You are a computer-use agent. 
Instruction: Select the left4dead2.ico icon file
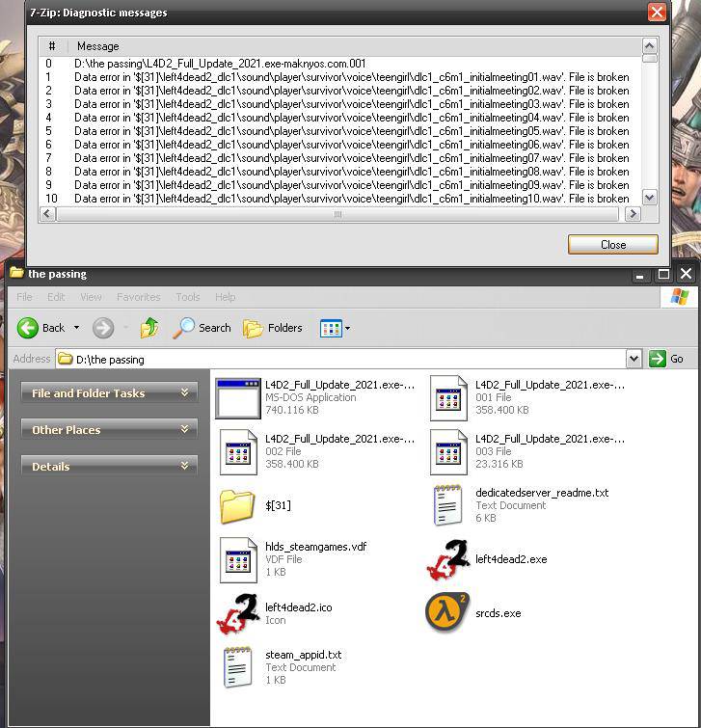238,613
